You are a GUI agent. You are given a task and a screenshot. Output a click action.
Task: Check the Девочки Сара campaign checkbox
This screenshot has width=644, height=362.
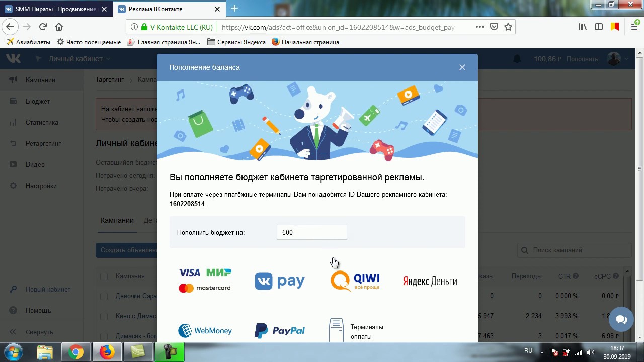pos(104,296)
